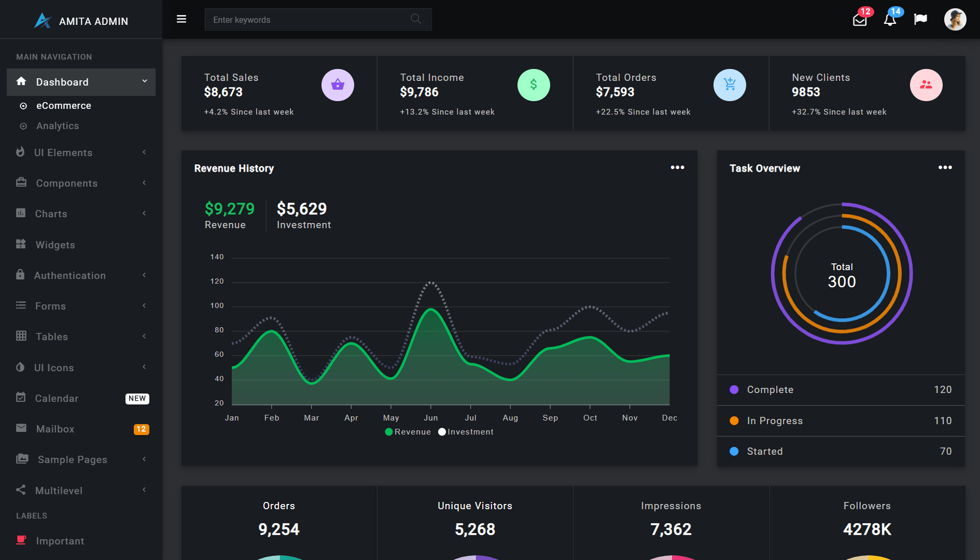Viewport: 980px width, 560px height.
Task: Click the Complete purple status dot
Action: 734,389
